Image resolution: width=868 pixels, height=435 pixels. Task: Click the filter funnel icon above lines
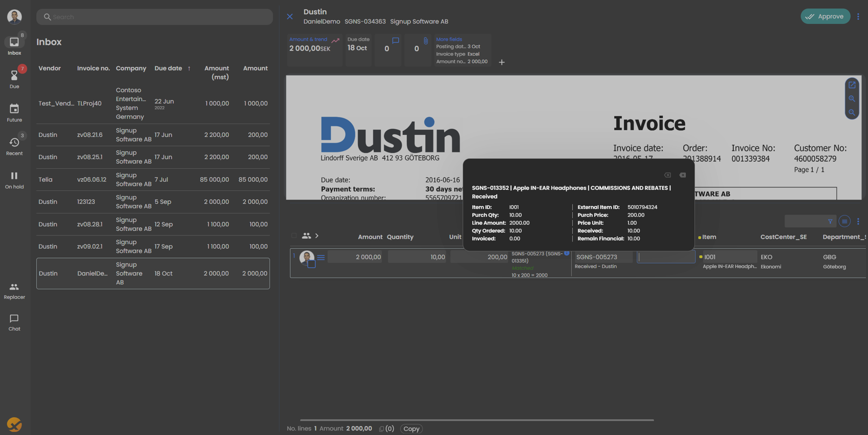pos(830,222)
